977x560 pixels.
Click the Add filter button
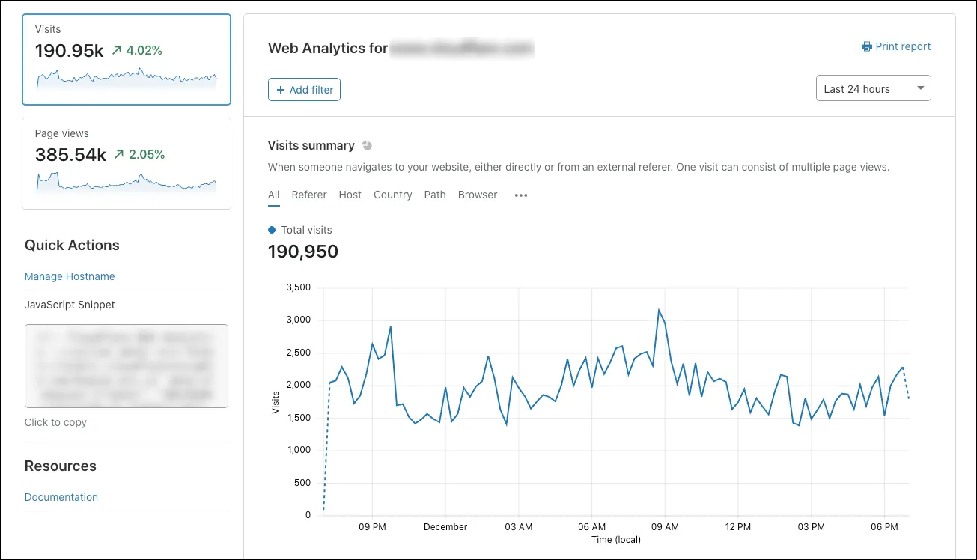click(304, 89)
